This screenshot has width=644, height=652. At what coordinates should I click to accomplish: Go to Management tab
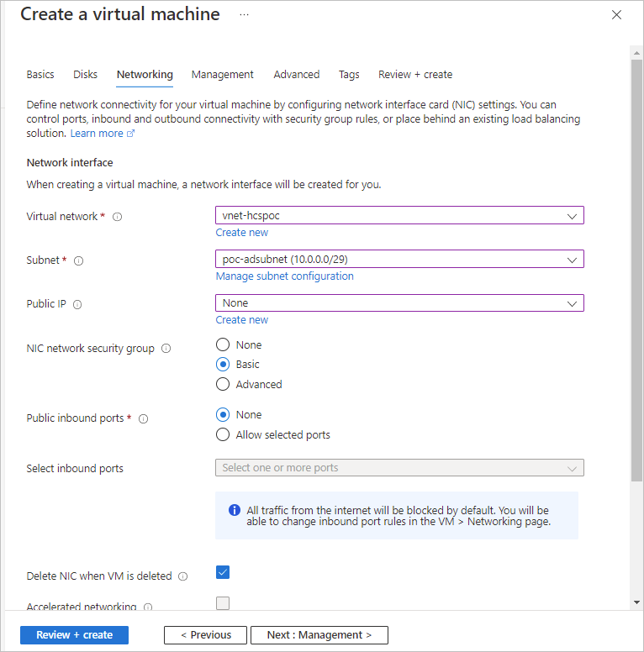click(222, 75)
